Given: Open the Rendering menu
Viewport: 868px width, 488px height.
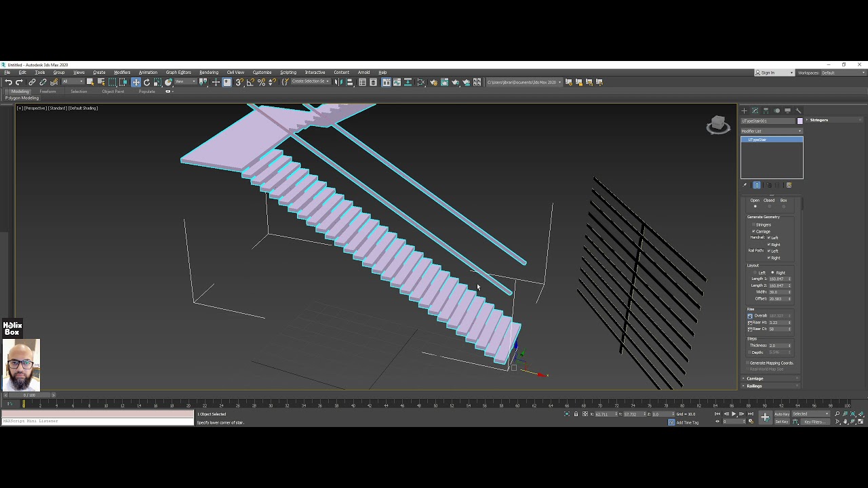Looking at the screenshot, I should point(209,73).
